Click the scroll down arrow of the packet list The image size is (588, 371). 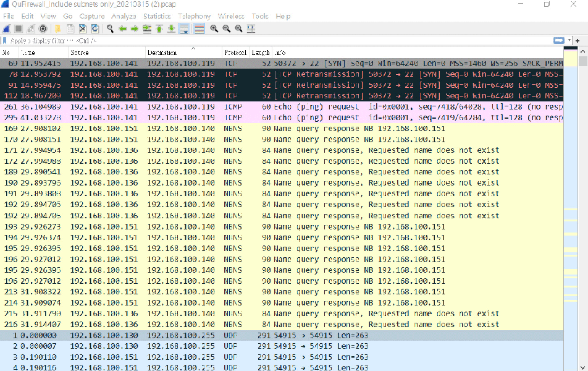[x=583, y=367]
